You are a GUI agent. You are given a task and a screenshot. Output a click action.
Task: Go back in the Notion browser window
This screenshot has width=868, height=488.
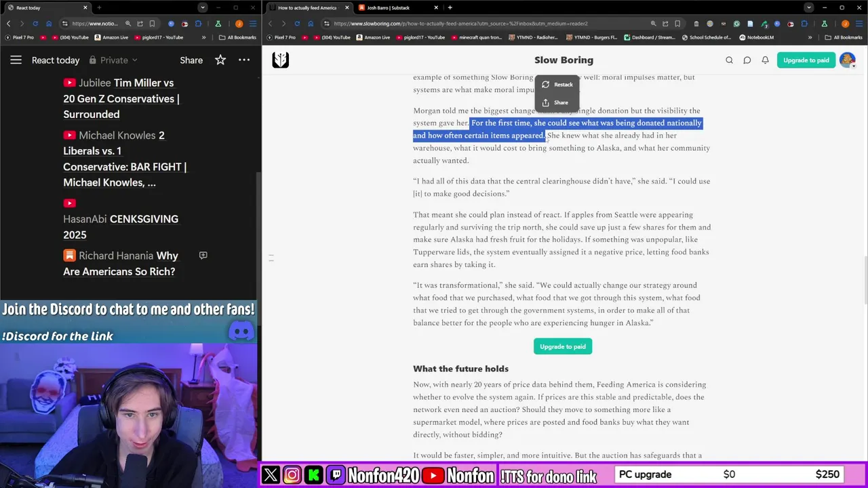(8, 23)
